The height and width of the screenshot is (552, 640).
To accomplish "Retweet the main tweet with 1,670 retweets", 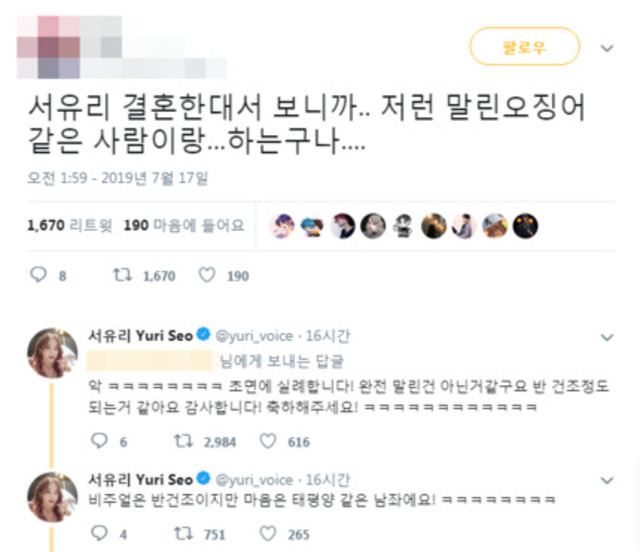I will tap(122, 275).
